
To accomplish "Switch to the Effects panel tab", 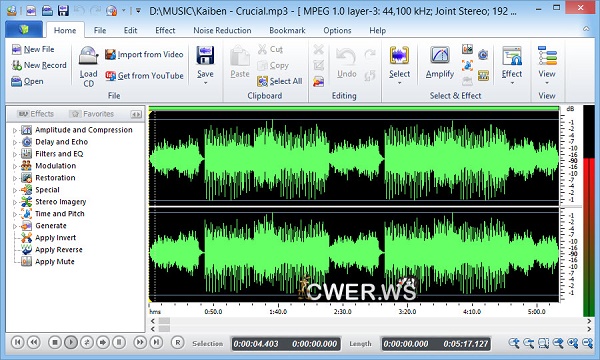I will pyautogui.click(x=36, y=114).
